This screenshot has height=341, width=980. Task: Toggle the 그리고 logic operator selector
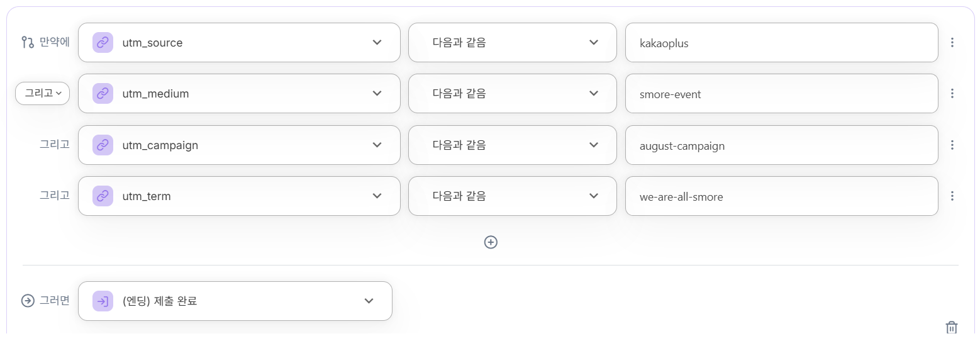[42, 93]
